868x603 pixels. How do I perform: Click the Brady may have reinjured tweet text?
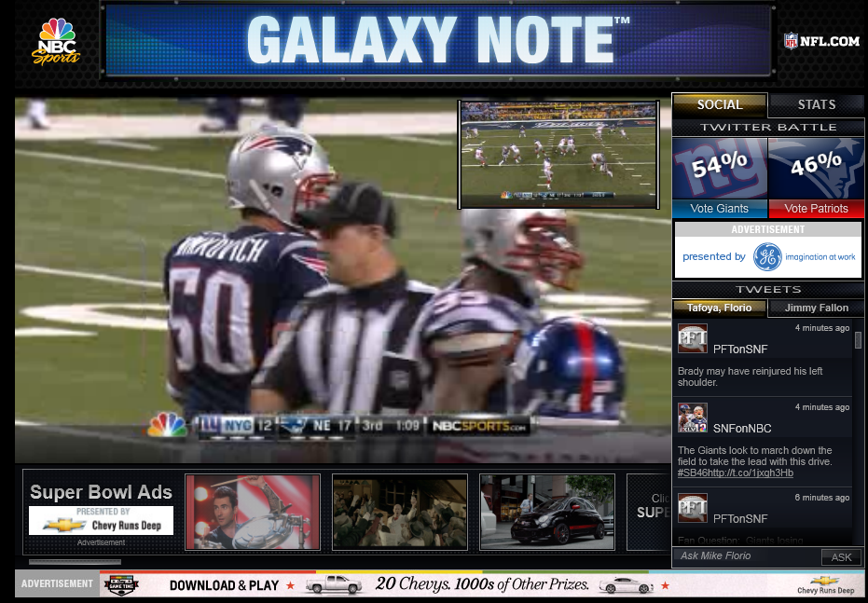(751, 377)
